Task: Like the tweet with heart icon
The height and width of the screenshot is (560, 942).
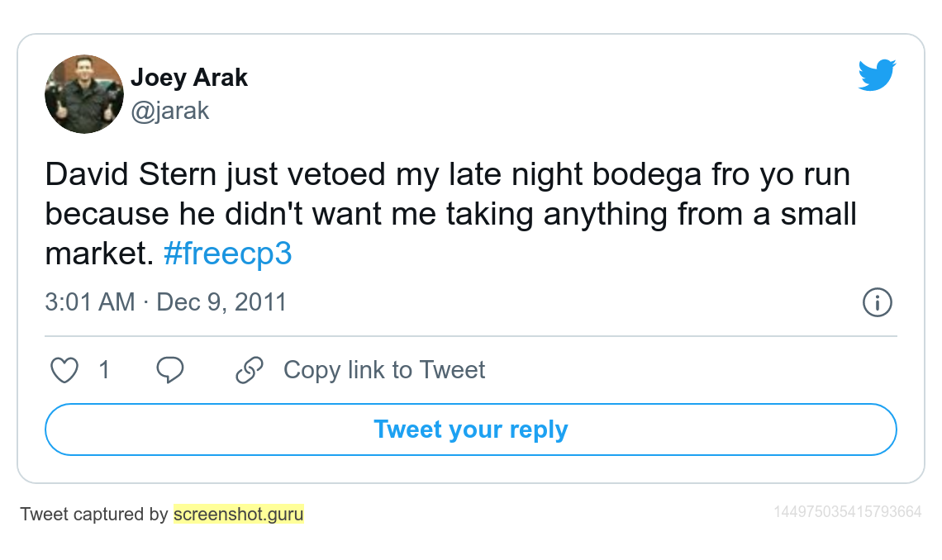Action: click(x=64, y=370)
